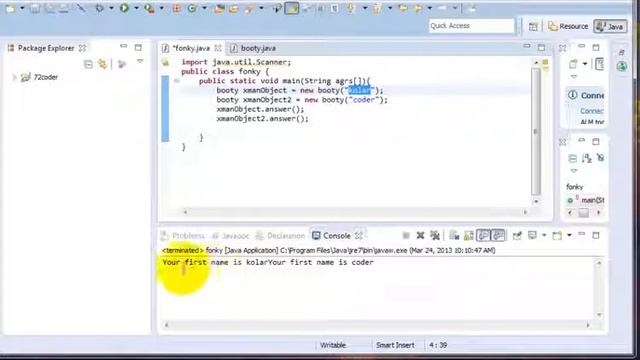This screenshot has height=360, width=640.
Task: Select the booty.java editor tab
Action: 254,48
